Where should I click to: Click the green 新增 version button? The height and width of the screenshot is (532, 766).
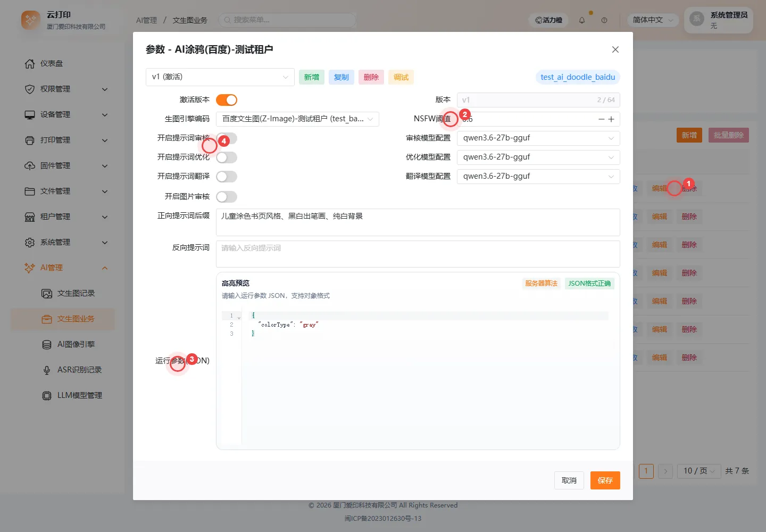pyautogui.click(x=312, y=77)
